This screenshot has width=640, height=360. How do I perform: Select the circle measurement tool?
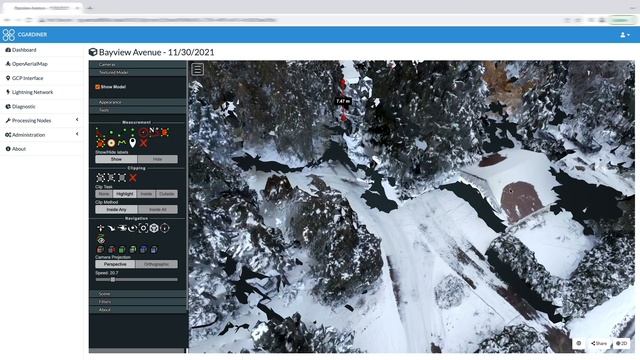tap(143, 132)
